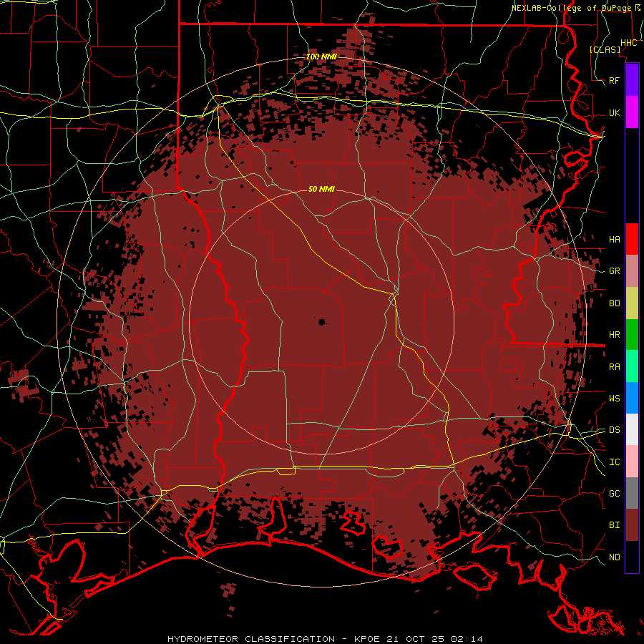Click the purple RF legend color swatch
The image size is (644, 644).
[632, 80]
